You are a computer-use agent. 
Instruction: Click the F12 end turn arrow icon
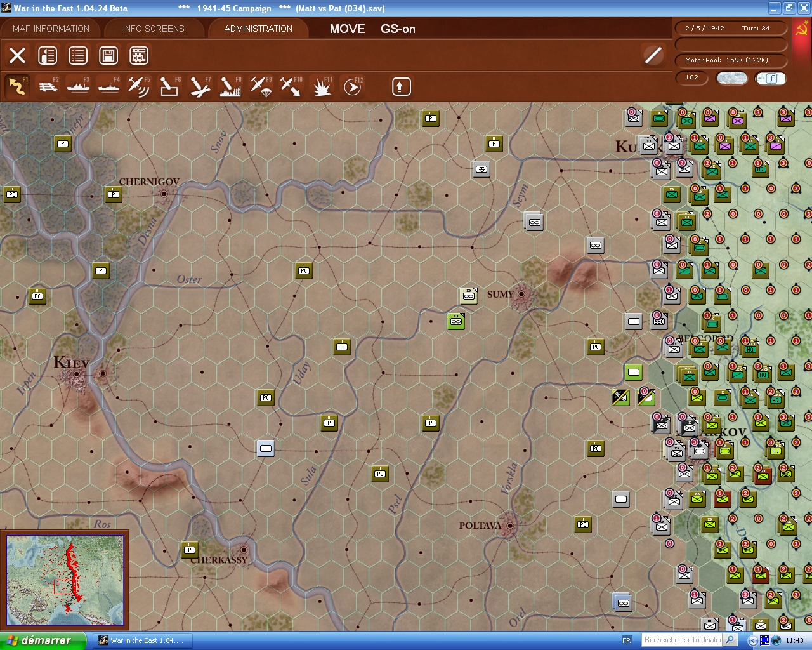[x=352, y=86]
